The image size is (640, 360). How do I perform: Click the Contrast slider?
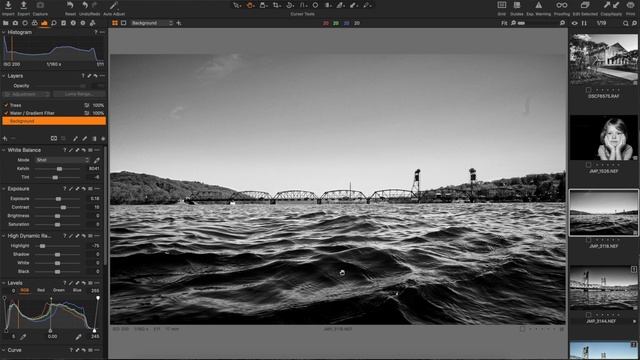(57, 207)
